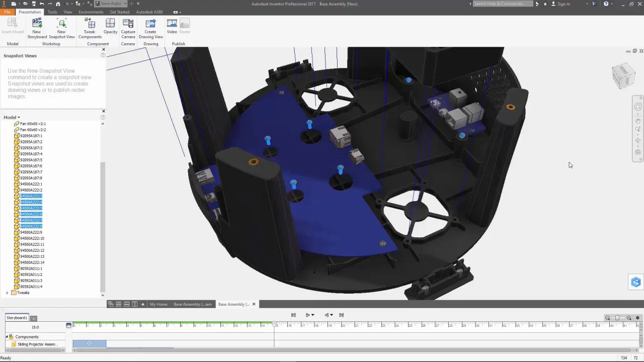Image resolution: width=644 pixels, height=362 pixels.
Task: Click Create Drawing View
Action: click(150, 28)
